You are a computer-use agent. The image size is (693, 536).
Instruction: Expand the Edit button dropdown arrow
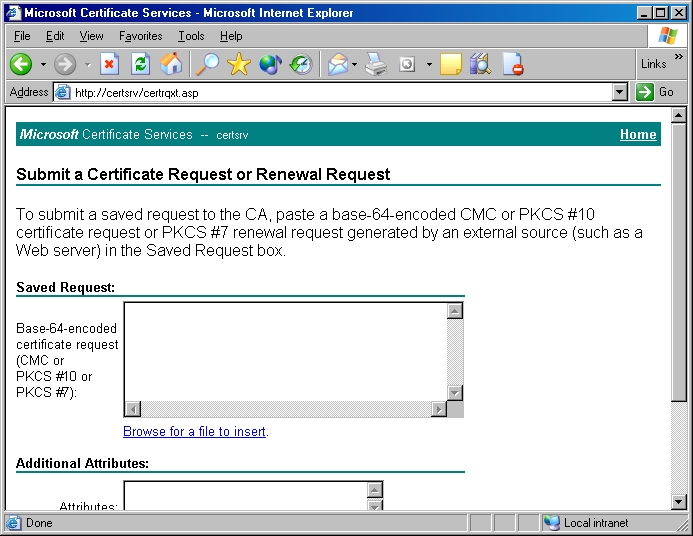(x=429, y=65)
